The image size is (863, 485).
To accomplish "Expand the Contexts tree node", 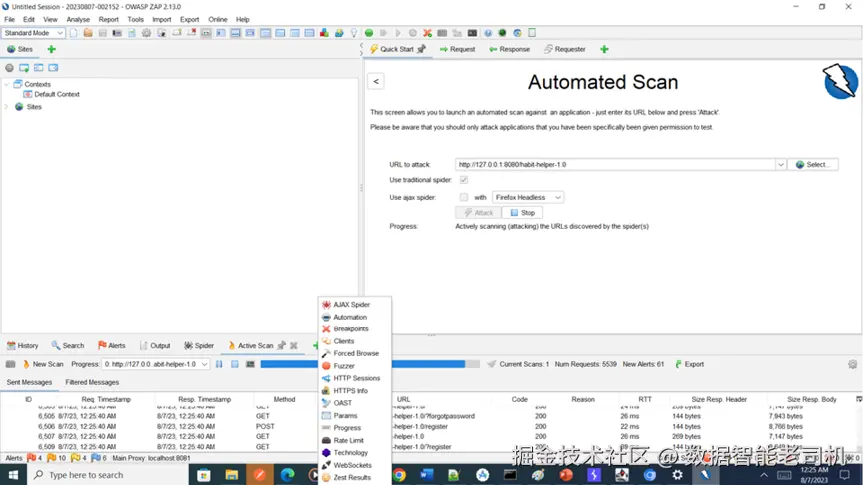I will [7, 84].
